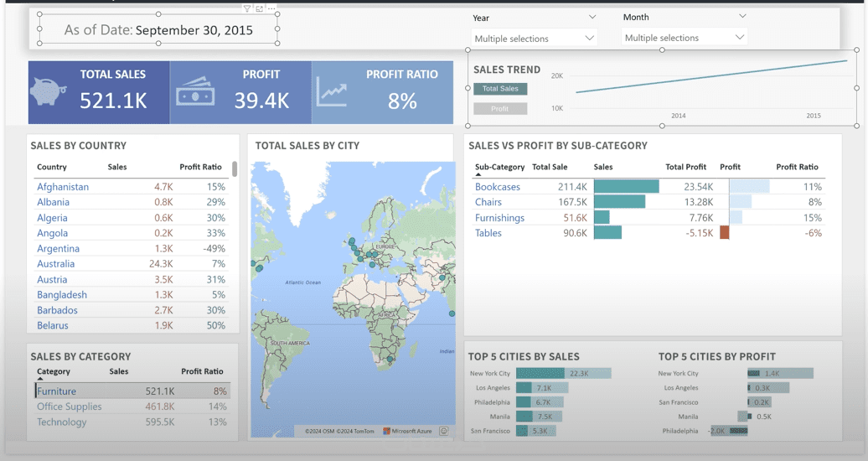Image resolution: width=868 pixels, height=461 pixels.
Task: Select Bookcases in sub-category table
Action: [497, 187]
